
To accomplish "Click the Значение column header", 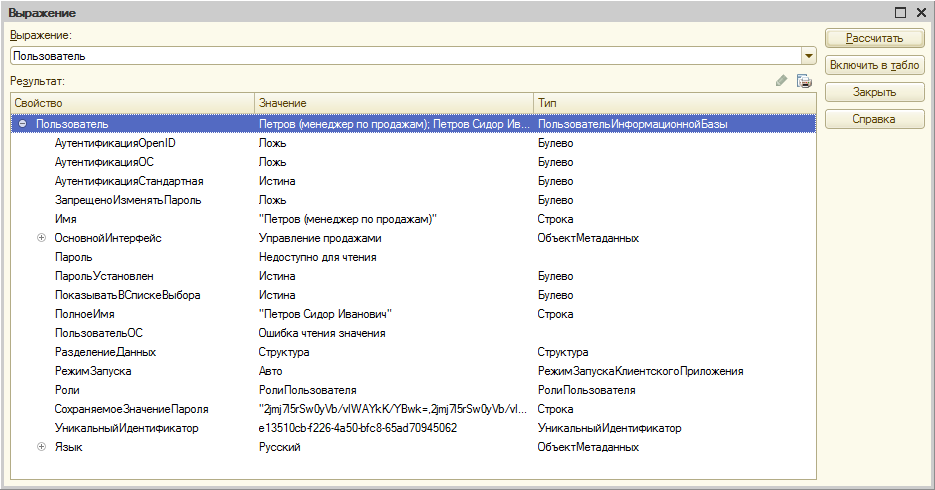I will point(394,103).
